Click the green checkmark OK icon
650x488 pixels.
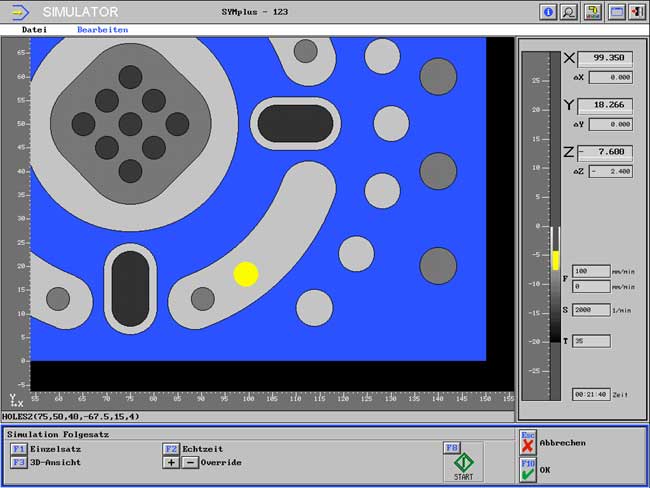[528, 470]
